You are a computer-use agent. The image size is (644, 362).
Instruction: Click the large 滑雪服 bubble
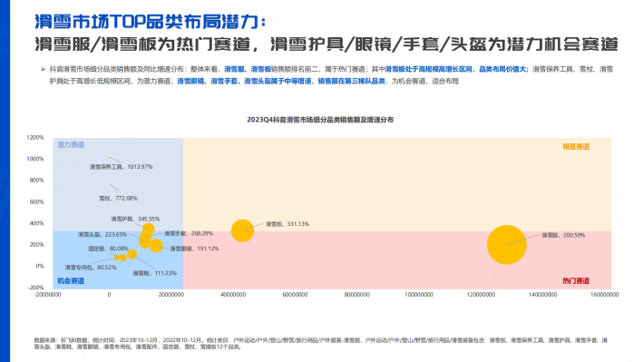point(506,244)
